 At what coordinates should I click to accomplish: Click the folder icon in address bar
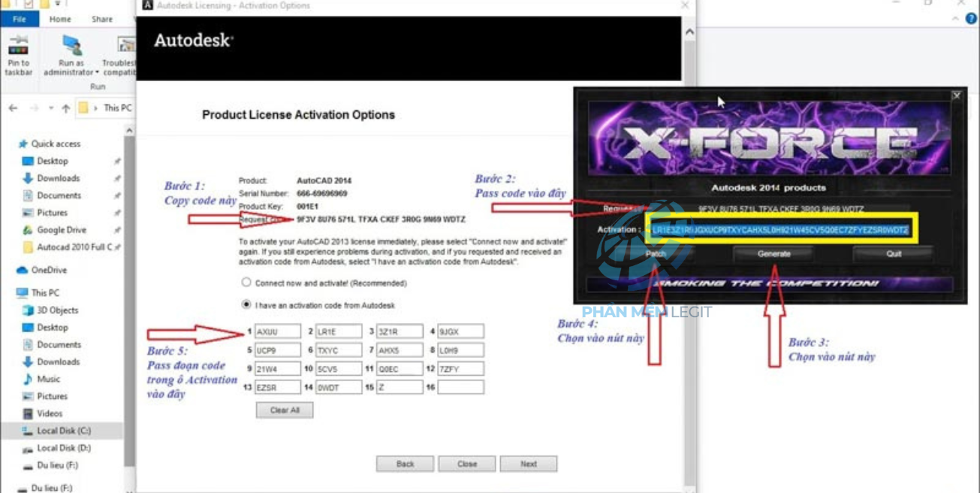(x=83, y=107)
